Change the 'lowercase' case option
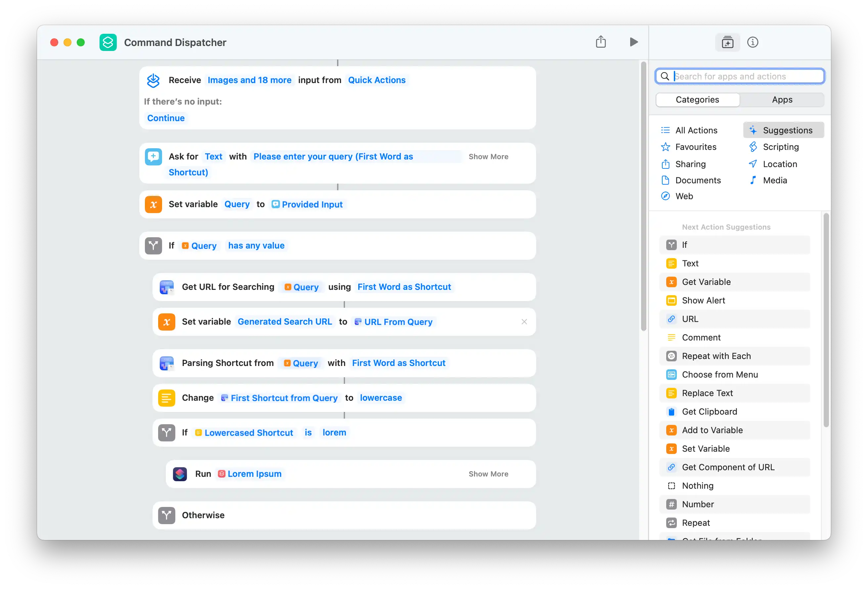 [381, 398]
